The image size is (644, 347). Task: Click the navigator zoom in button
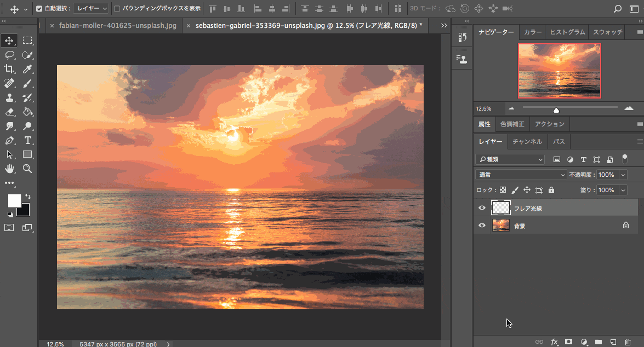(x=629, y=108)
